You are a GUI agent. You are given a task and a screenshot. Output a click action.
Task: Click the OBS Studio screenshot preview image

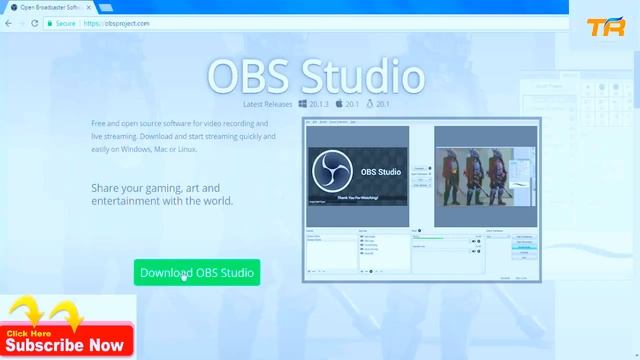(x=422, y=200)
